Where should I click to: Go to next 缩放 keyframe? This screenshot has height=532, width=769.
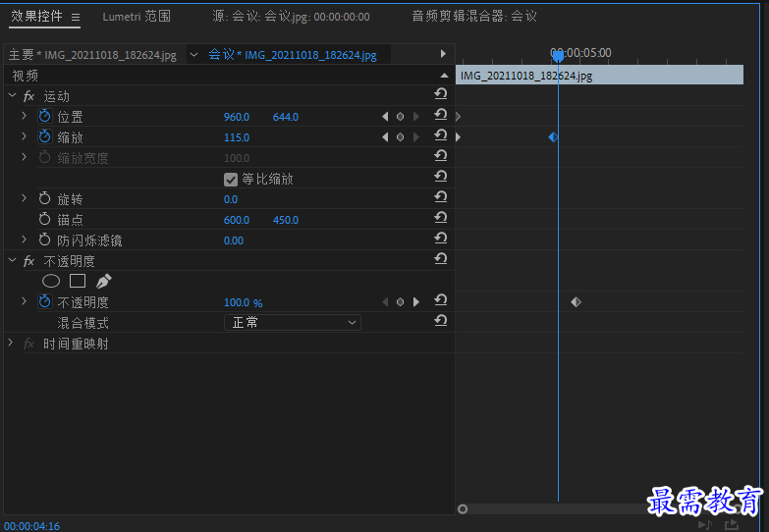pos(415,137)
